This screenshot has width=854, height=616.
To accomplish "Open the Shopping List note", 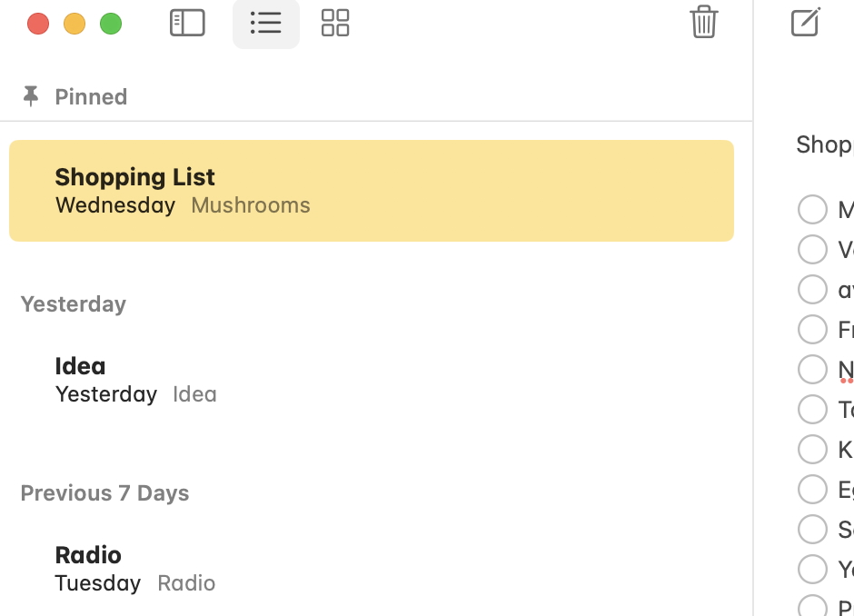I will pyautogui.click(x=371, y=191).
